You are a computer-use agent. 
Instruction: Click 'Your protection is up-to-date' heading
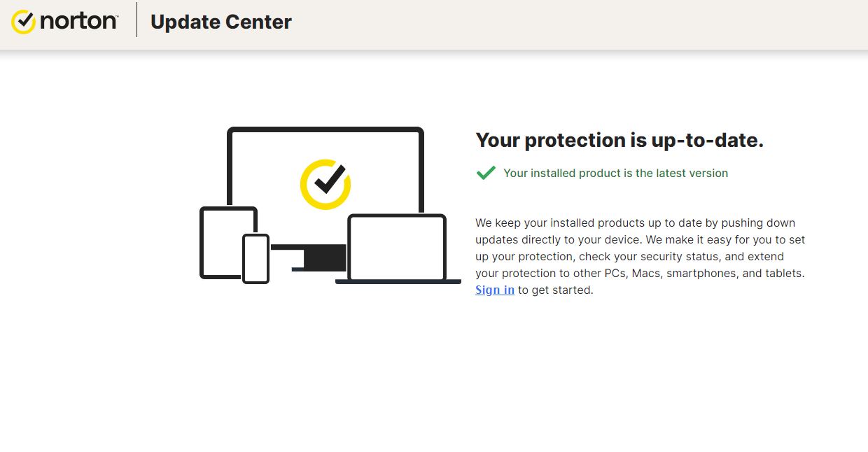(619, 140)
